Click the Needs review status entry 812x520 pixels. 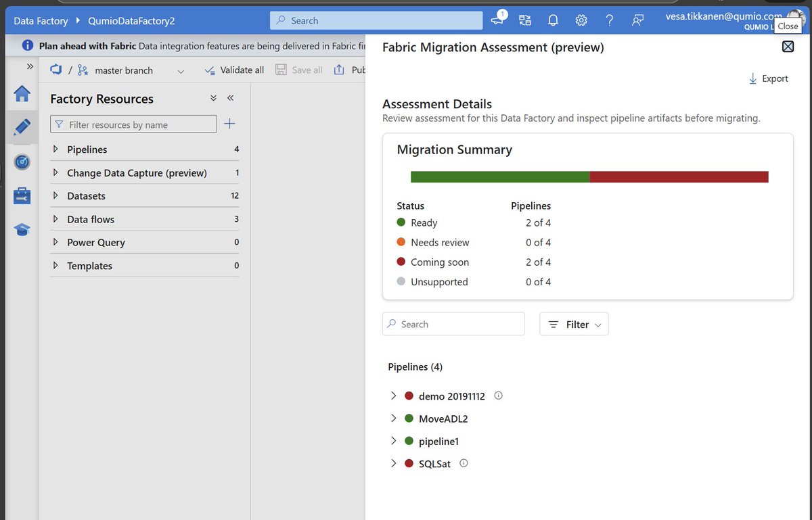(x=433, y=242)
